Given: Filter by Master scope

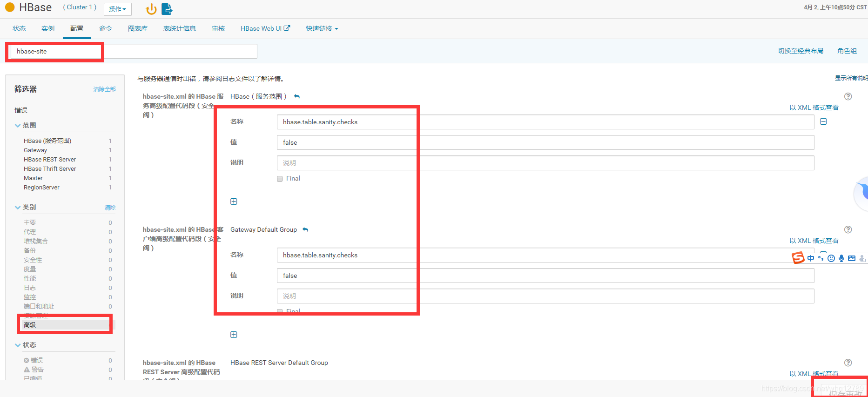Looking at the screenshot, I should [33, 178].
